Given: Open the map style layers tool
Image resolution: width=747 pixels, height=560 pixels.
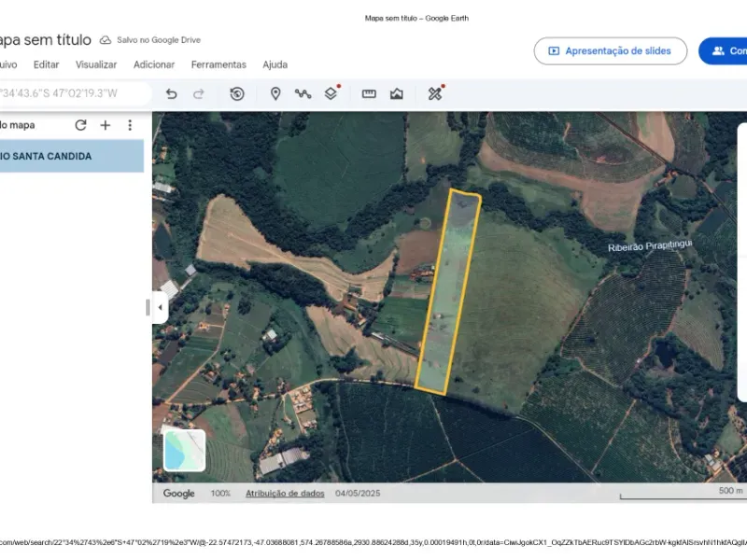Looking at the screenshot, I should [330, 93].
